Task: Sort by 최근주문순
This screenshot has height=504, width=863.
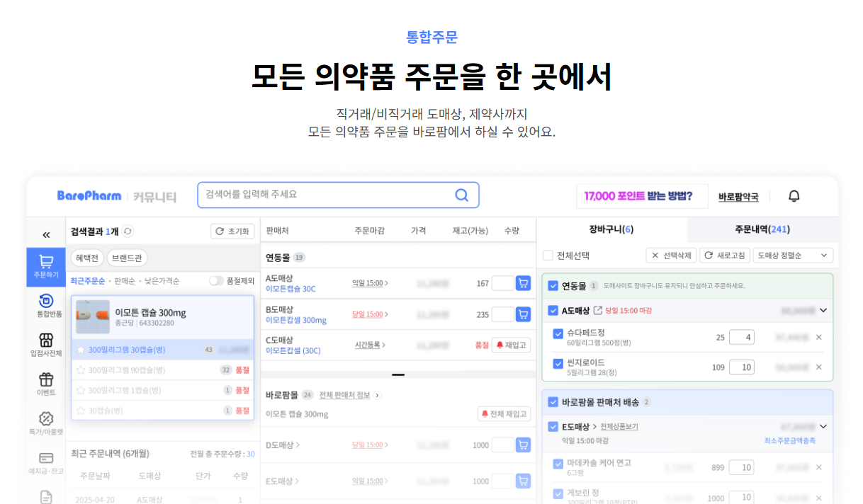Action: 87,281
